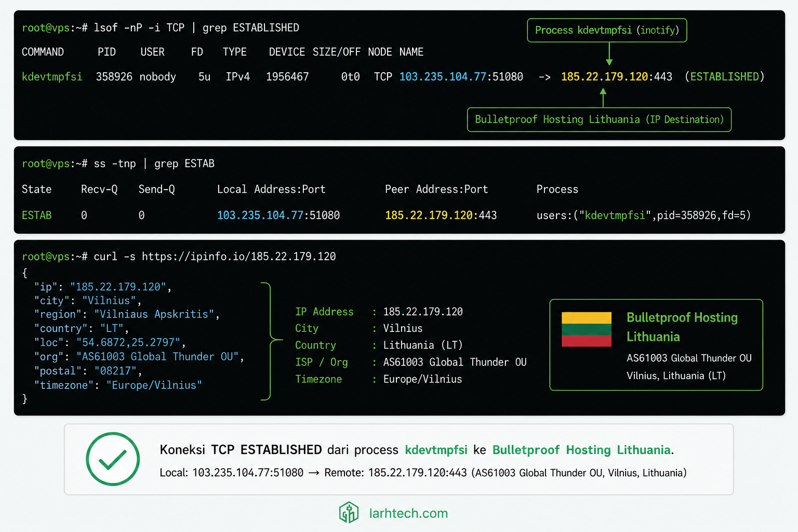This screenshot has height=532, width=798.
Task: Click the ISP / Org label
Action: (x=322, y=362)
